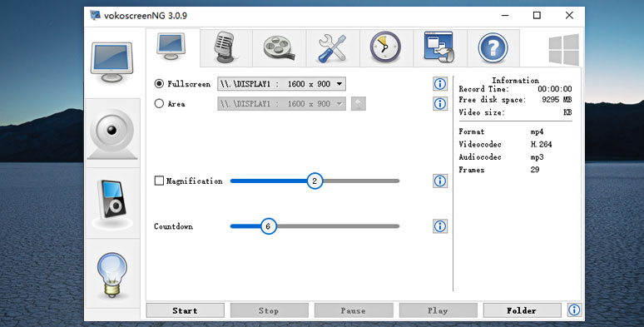Enable the Magnification checkbox
The height and width of the screenshot is (327, 644).
click(159, 181)
